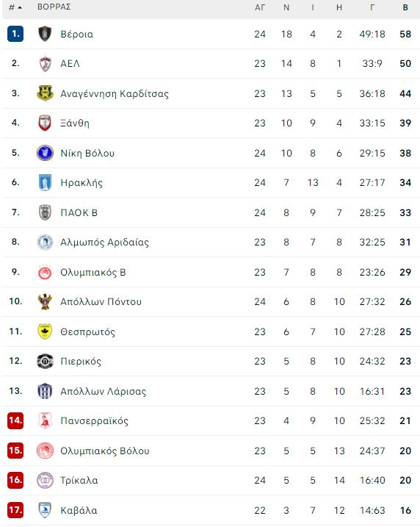Click the Βέροια team crest icon
Image resolution: width=420 pixels, height=527 pixels.
[45, 34]
